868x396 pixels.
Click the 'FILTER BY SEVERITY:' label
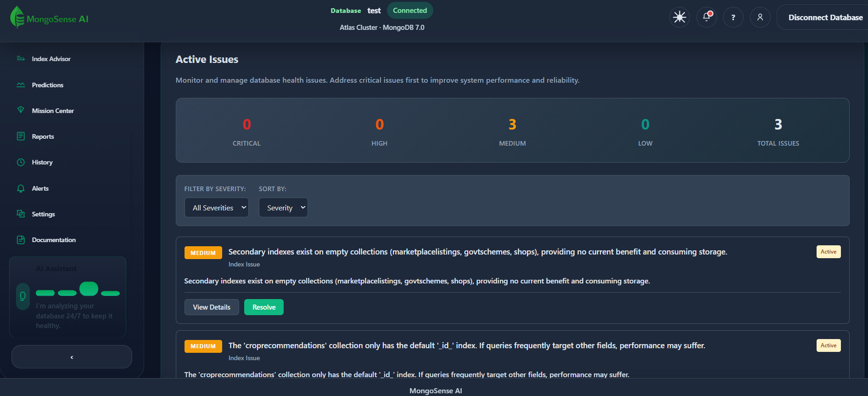215,189
